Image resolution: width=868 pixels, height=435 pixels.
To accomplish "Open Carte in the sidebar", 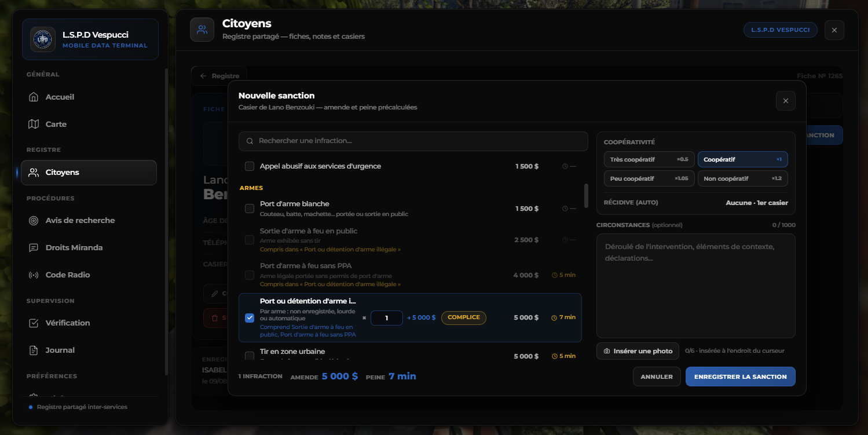I will coord(89,124).
